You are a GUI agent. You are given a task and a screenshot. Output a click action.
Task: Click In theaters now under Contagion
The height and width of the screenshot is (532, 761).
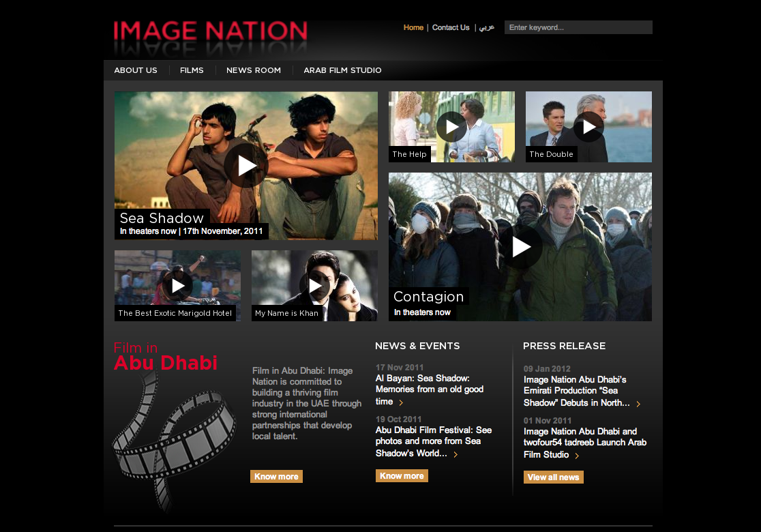[x=422, y=312]
